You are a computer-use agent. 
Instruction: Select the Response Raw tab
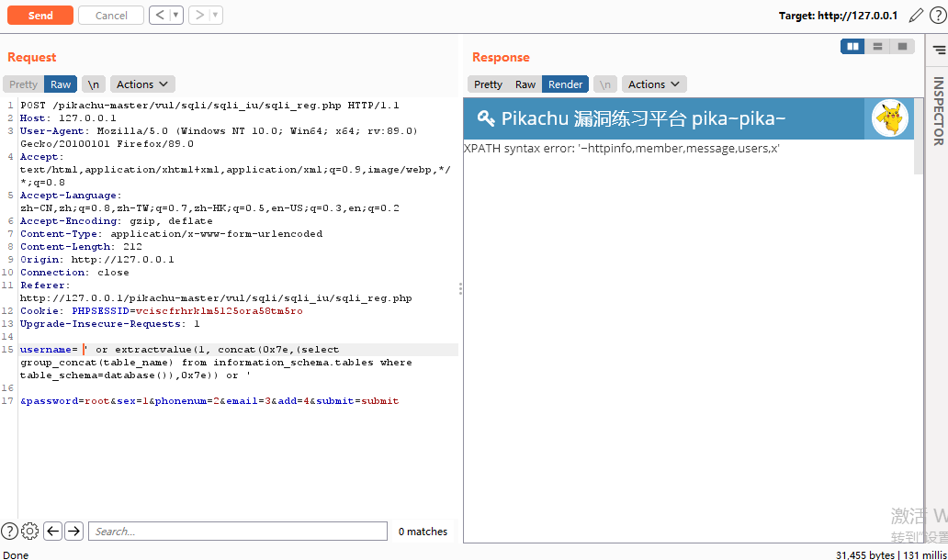click(525, 84)
